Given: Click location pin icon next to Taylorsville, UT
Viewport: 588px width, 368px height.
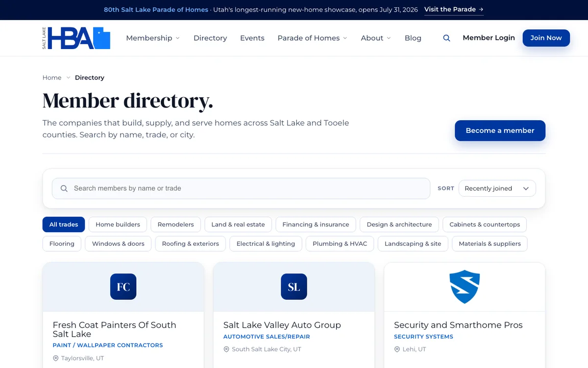Looking at the screenshot, I should 56,358.
